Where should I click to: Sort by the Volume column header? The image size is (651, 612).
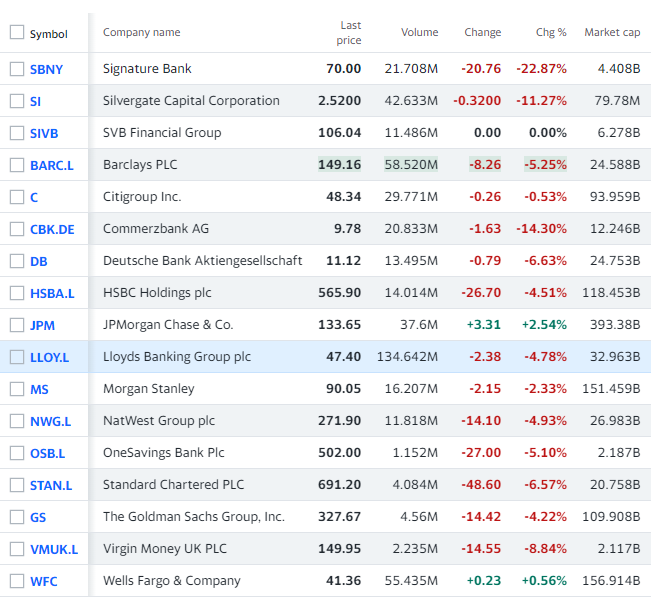coord(420,32)
